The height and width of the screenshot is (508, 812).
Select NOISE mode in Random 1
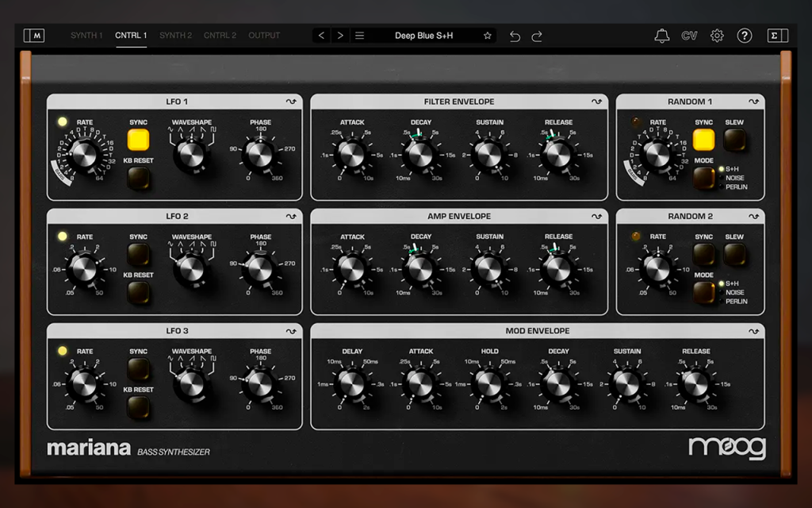[734, 178]
